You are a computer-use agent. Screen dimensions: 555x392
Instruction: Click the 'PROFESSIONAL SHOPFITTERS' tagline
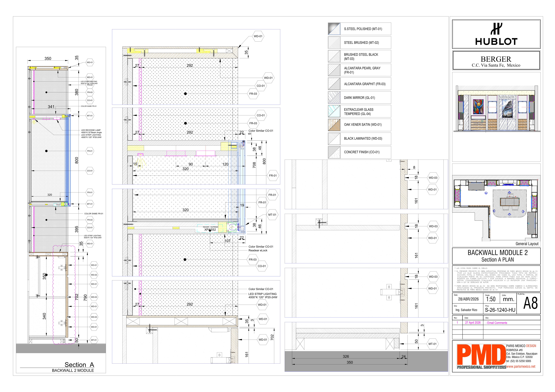tap(482, 367)
